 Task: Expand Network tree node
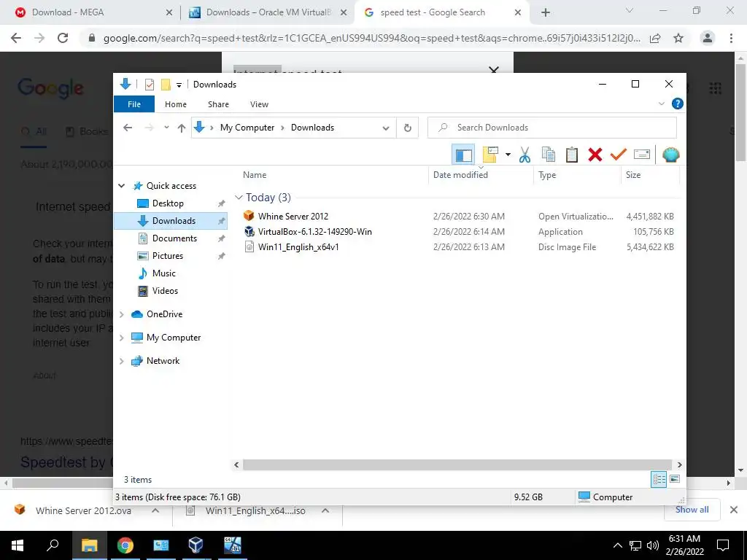click(x=122, y=361)
